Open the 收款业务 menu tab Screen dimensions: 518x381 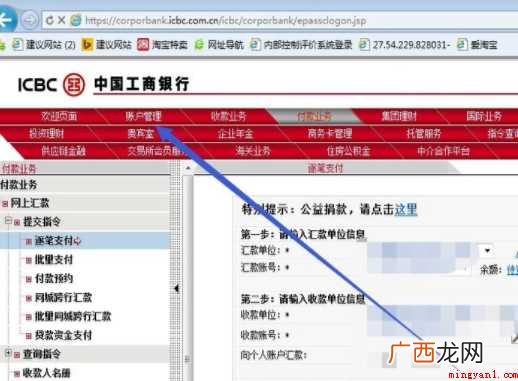(229, 116)
